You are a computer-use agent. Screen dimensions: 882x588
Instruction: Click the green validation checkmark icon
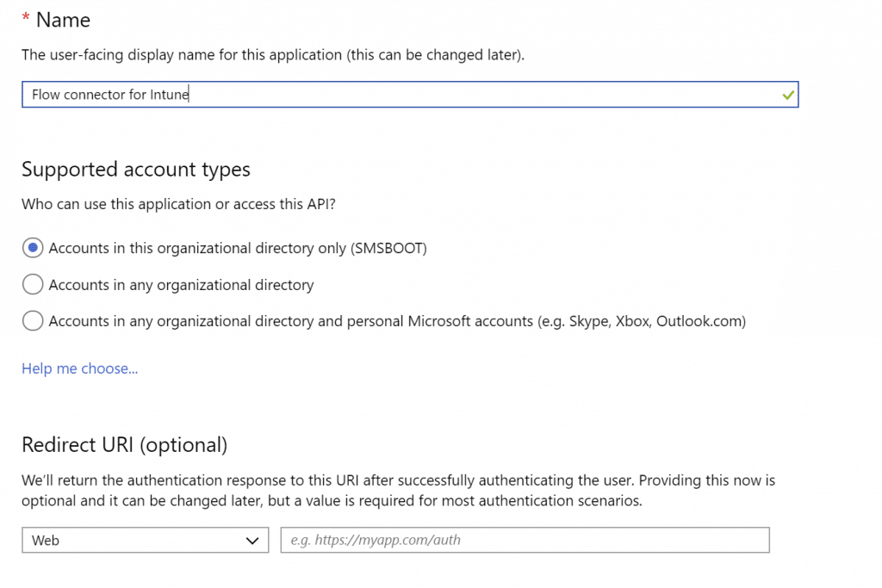coord(788,94)
